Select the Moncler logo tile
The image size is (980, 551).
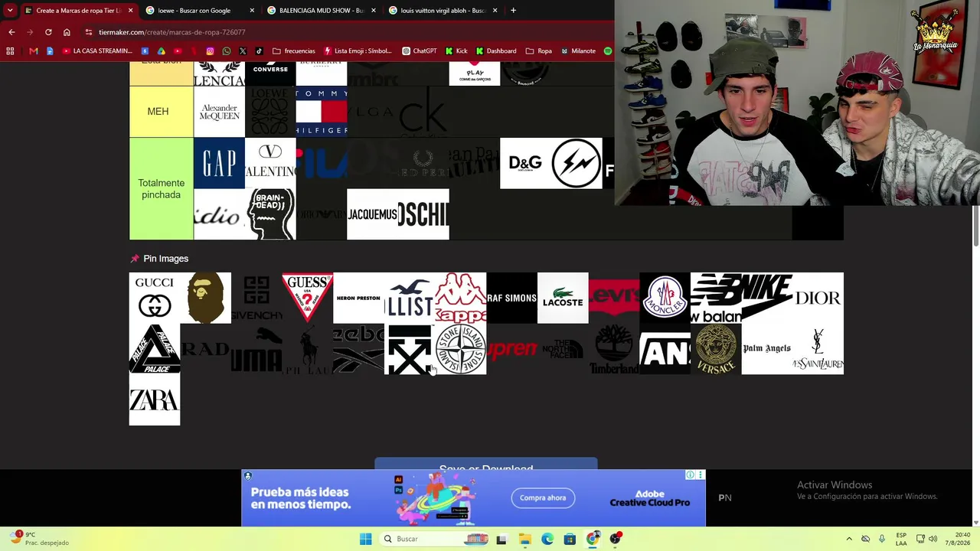pyautogui.click(x=665, y=298)
